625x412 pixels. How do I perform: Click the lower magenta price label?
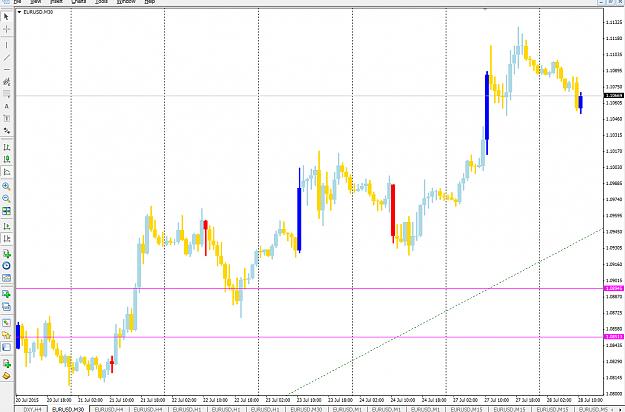[x=614, y=337]
